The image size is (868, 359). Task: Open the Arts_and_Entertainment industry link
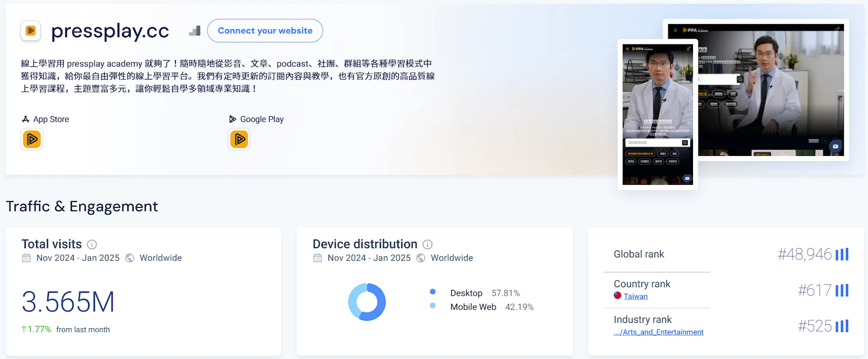(659, 332)
